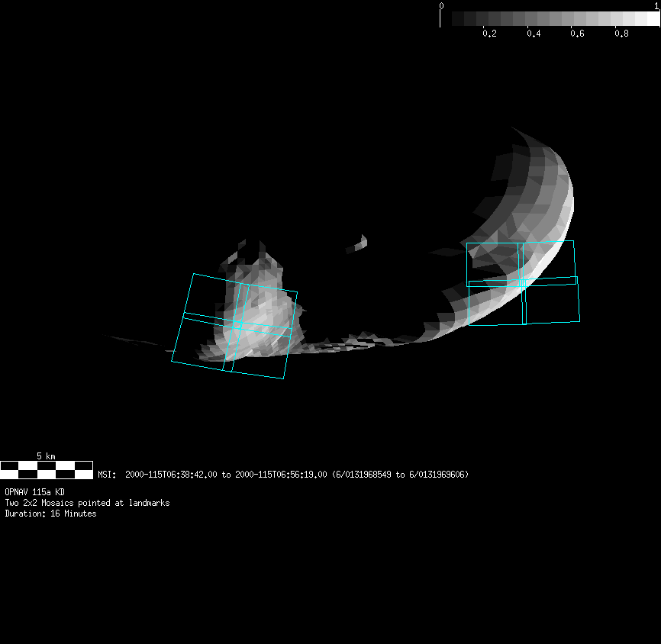Click the 0.8 colorbar tick label

[622, 34]
